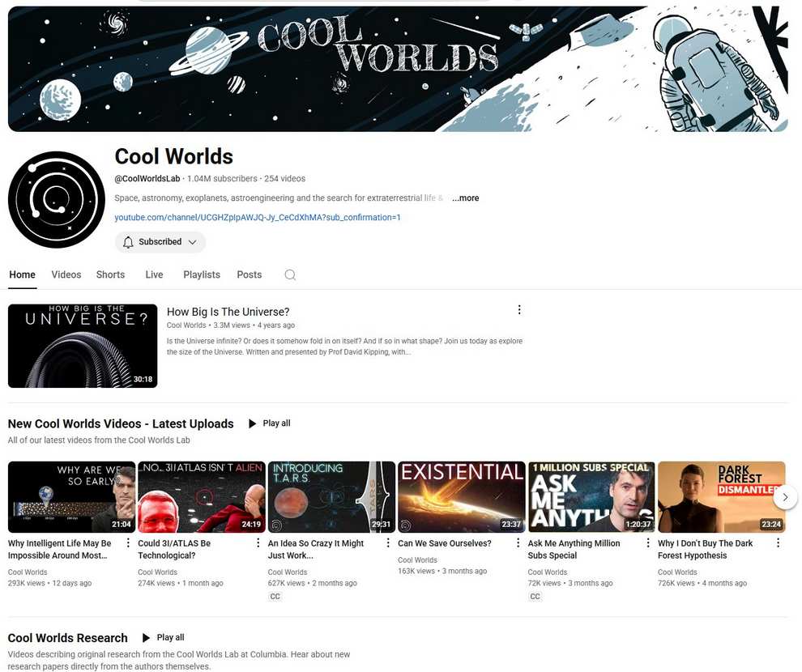Screen dimensions: 802x672
Task: Open the How Big Is The Universe thumbnail
Action: [83, 346]
